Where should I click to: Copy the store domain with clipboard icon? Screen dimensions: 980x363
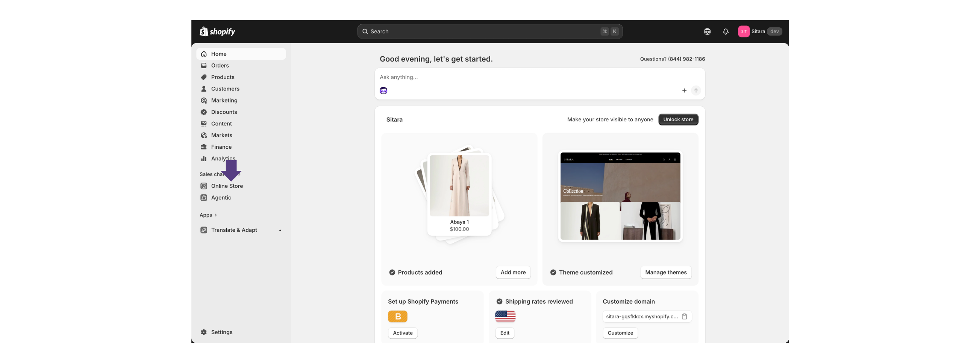pos(684,317)
